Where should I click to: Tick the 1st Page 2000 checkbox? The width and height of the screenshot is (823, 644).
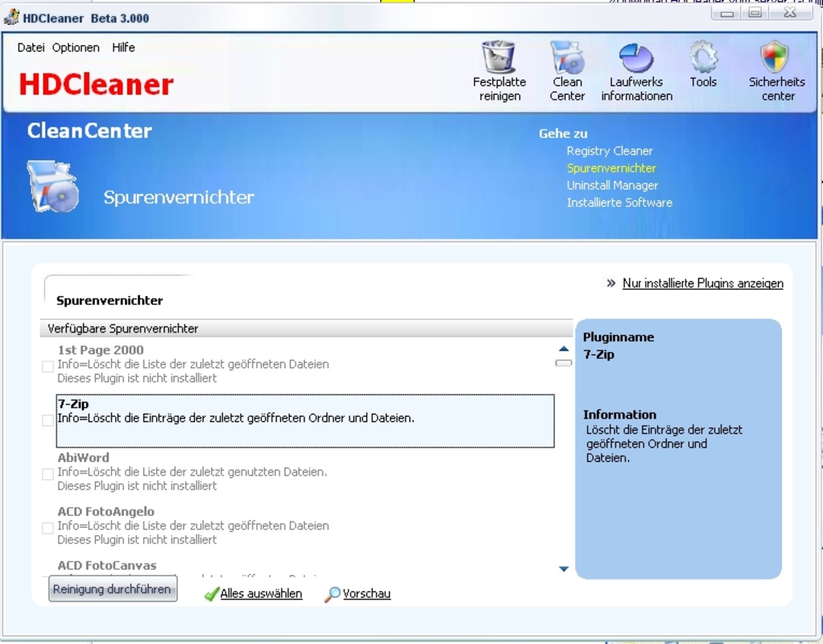[x=48, y=366]
